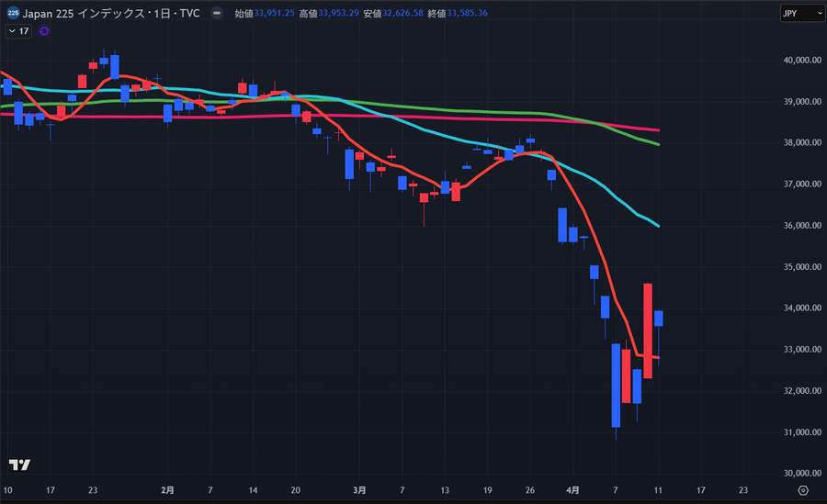827x504 pixels.
Task: Click the 2月 label on time axis
Action: tap(168, 490)
